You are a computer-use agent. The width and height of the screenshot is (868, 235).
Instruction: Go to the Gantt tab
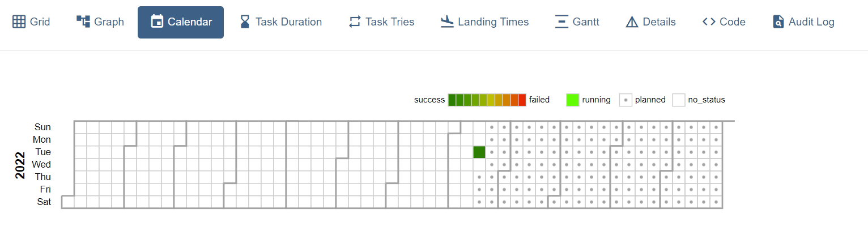[x=577, y=22]
